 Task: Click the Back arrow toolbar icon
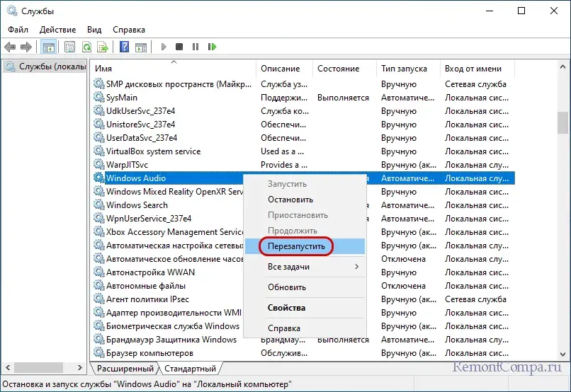pyautogui.click(x=10, y=47)
